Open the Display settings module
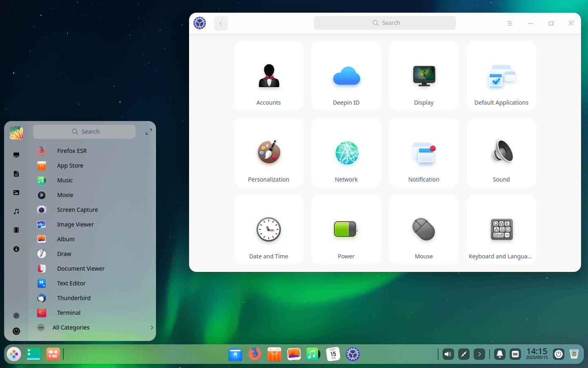588x368 pixels. tap(423, 76)
